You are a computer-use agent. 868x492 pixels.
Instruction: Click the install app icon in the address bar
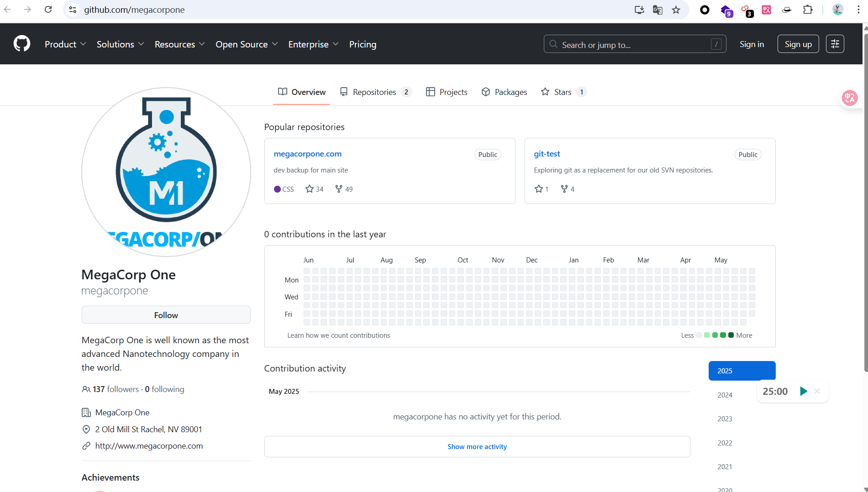coord(639,10)
